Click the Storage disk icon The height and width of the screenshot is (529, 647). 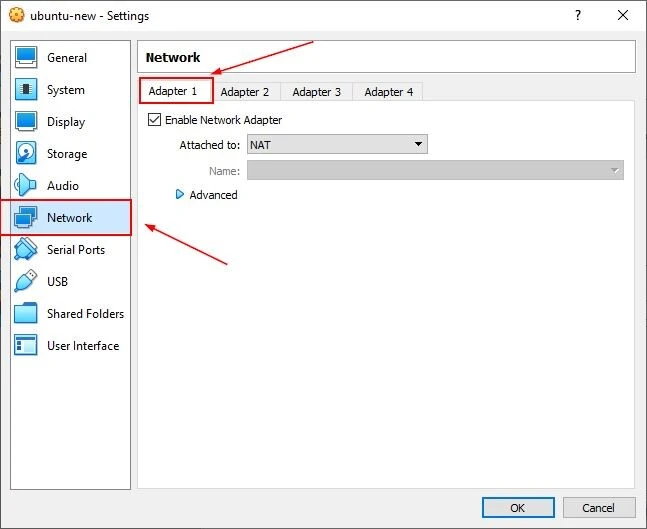[27, 154]
